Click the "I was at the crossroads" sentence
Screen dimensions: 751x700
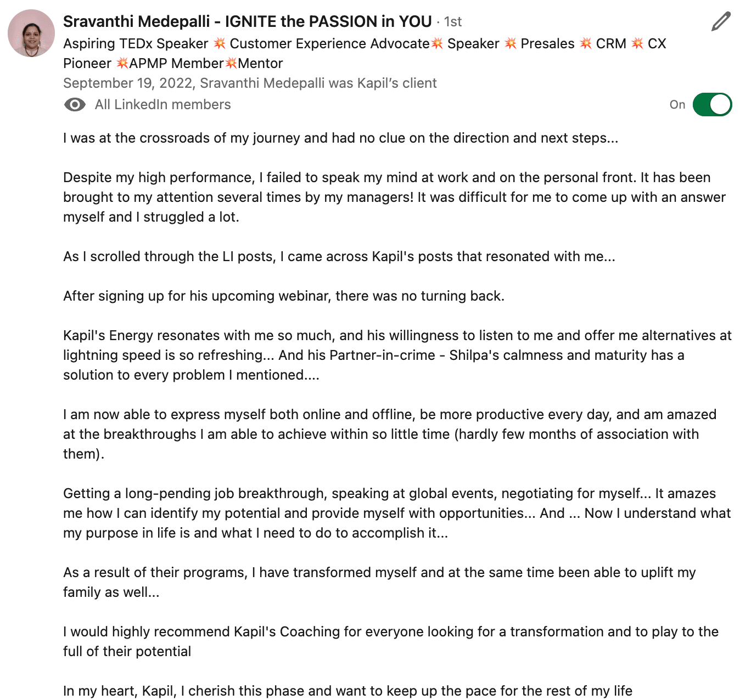340,138
